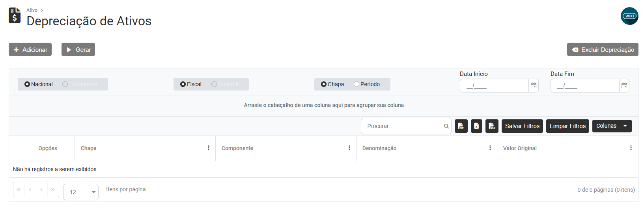Choose the Período radio option
This screenshot has width=644, height=213.
coord(357,84)
